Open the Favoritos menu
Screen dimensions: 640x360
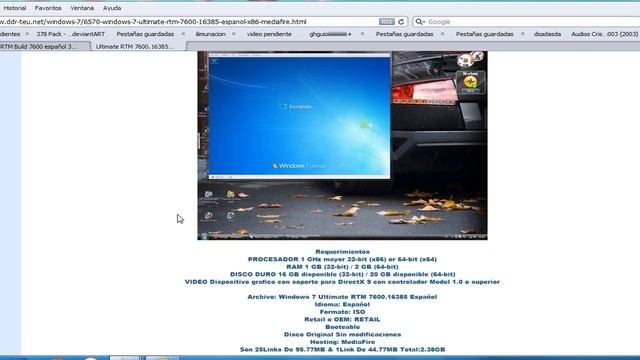(x=48, y=8)
